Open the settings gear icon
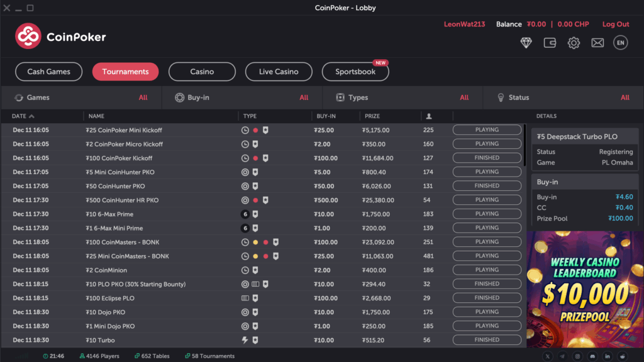 coord(574,43)
